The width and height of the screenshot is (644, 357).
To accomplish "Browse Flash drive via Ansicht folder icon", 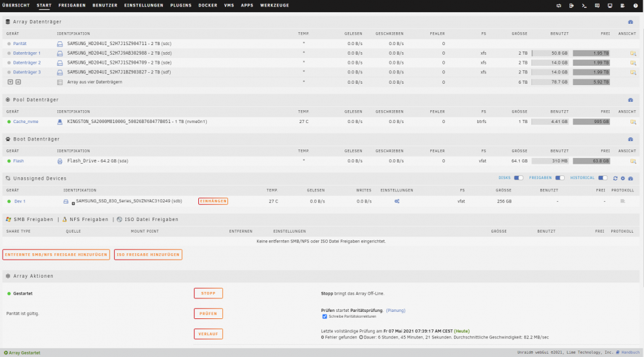I will (x=633, y=162).
